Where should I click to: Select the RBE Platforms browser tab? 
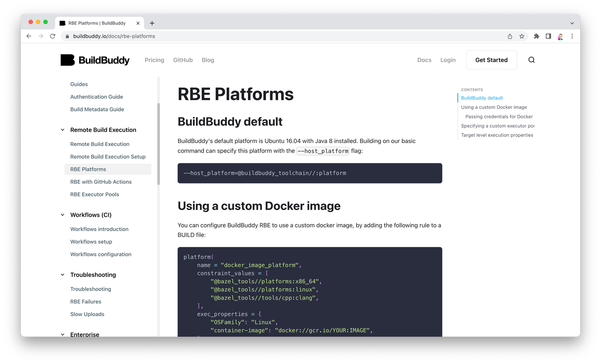coord(97,23)
